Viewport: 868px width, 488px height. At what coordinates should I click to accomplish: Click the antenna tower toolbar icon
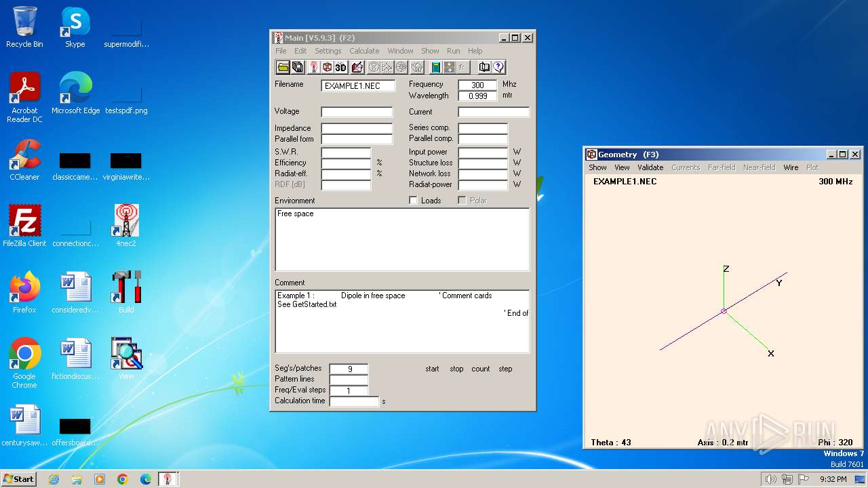[313, 67]
